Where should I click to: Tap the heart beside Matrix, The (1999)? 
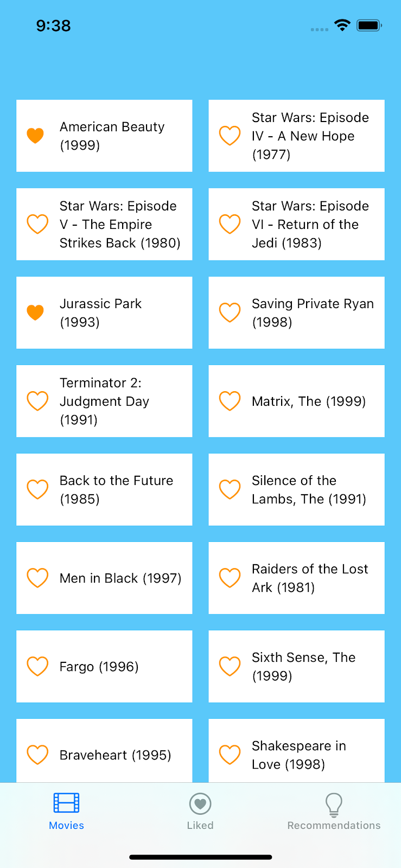(230, 401)
